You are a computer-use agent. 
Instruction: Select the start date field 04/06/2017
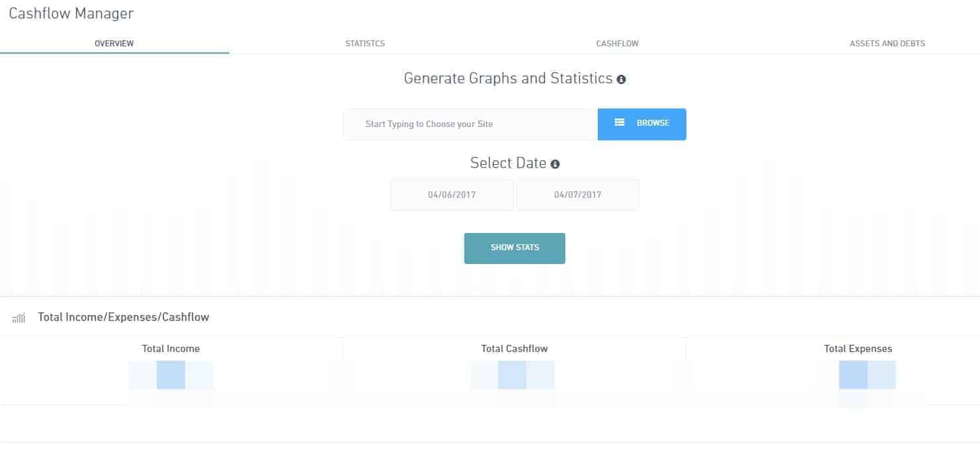(452, 195)
